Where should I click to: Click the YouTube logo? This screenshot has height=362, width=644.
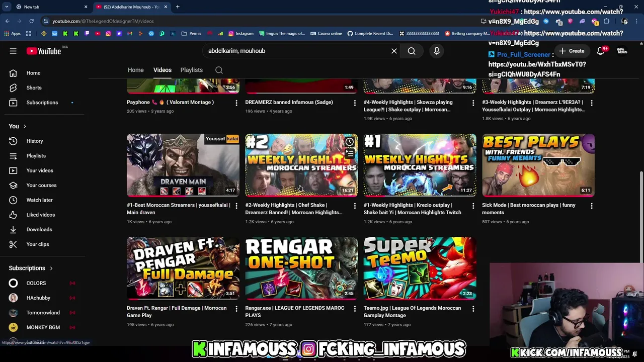[44, 51]
